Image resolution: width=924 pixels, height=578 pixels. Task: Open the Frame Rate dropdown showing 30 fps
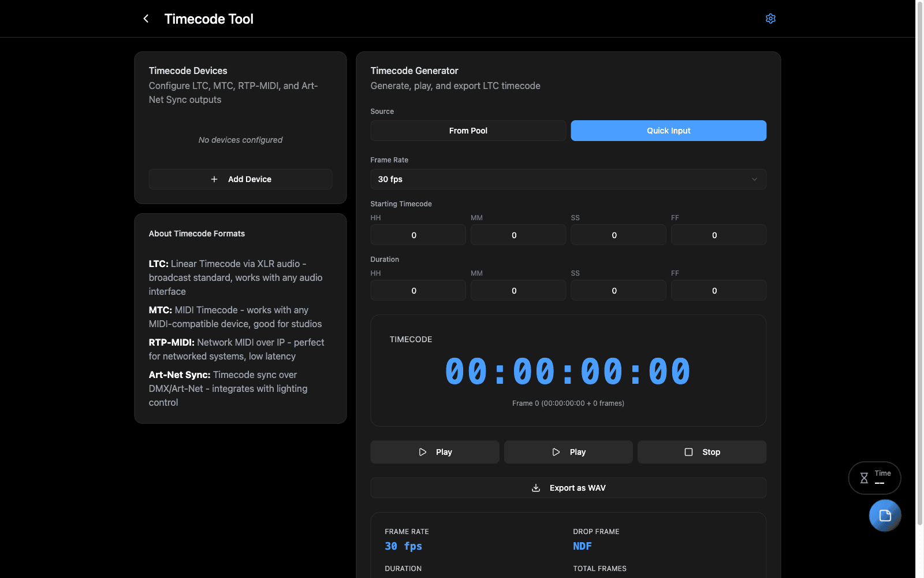pyautogui.click(x=568, y=179)
